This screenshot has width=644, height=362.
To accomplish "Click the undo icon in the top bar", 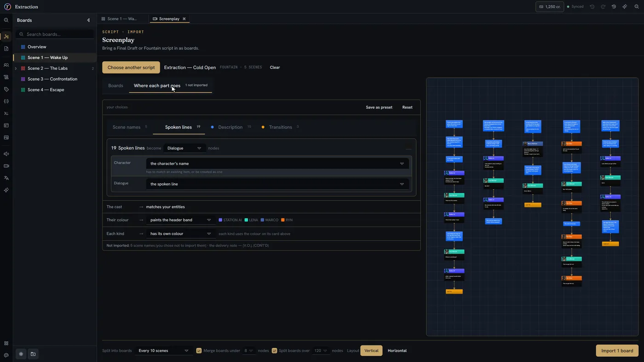I will point(592,7).
